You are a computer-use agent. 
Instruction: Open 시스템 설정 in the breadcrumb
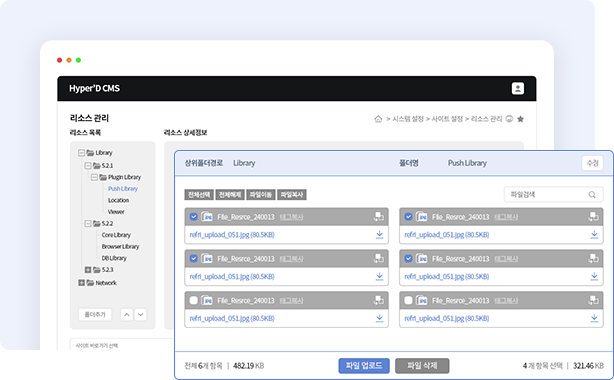point(408,119)
